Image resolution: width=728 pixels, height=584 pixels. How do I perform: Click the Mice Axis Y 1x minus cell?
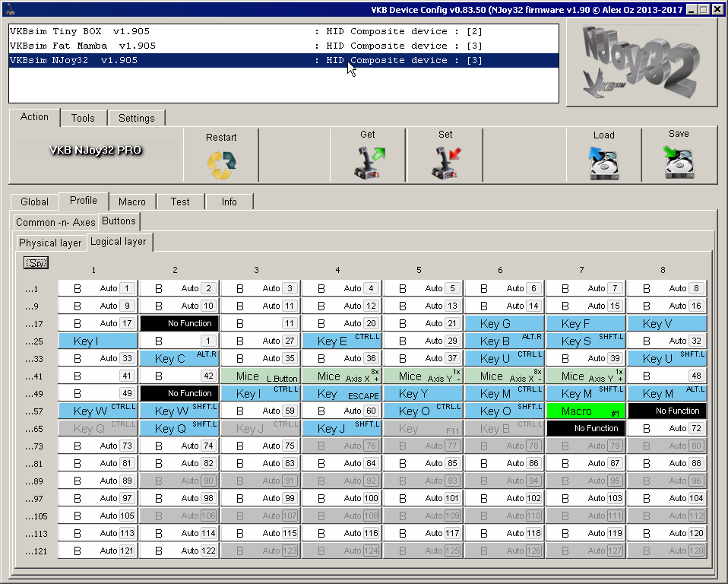pyautogui.click(x=423, y=376)
